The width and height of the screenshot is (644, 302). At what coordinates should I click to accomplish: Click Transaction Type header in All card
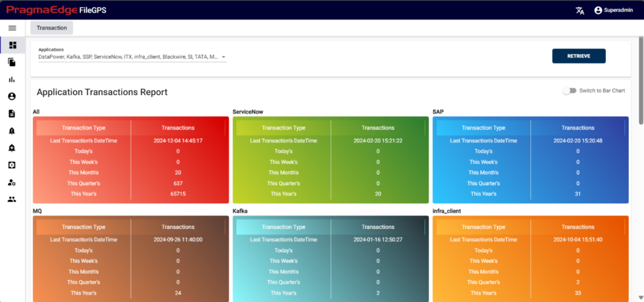point(84,128)
